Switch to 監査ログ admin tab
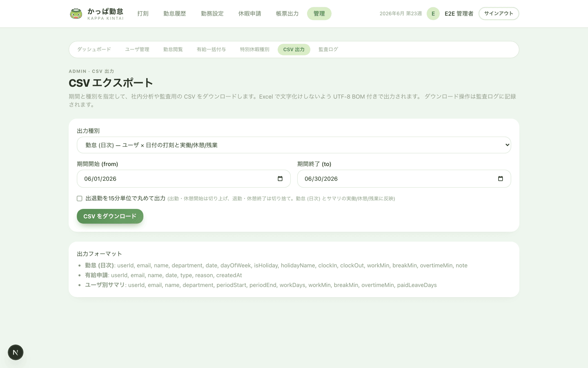Image resolution: width=588 pixels, height=368 pixels. point(328,49)
